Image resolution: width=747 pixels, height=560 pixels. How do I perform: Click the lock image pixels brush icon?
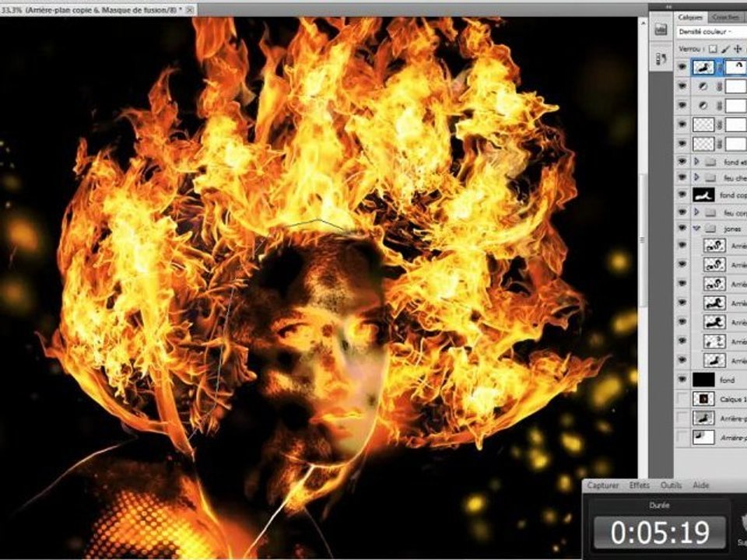pyautogui.click(x=725, y=49)
